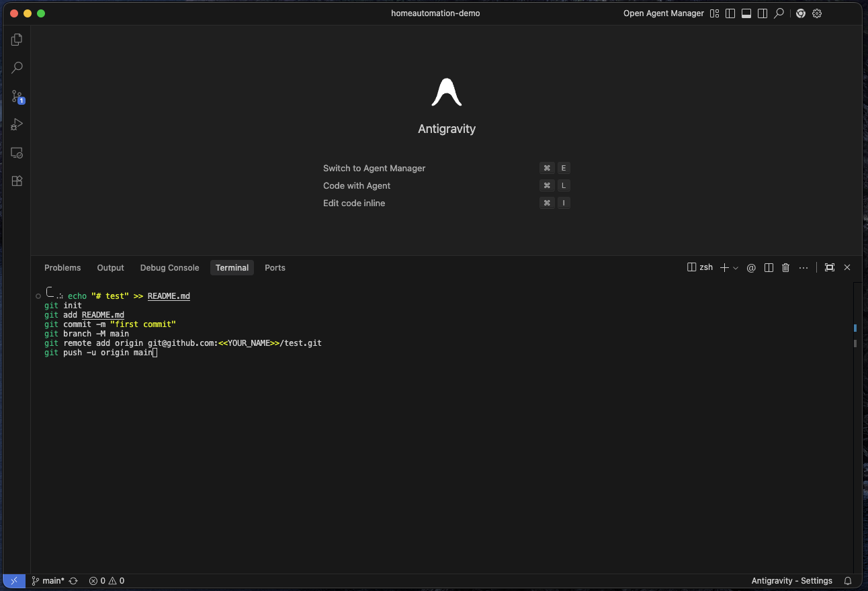Select the Terminal tab
The width and height of the screenshot is (868, 591).
[x=232, y=267]
